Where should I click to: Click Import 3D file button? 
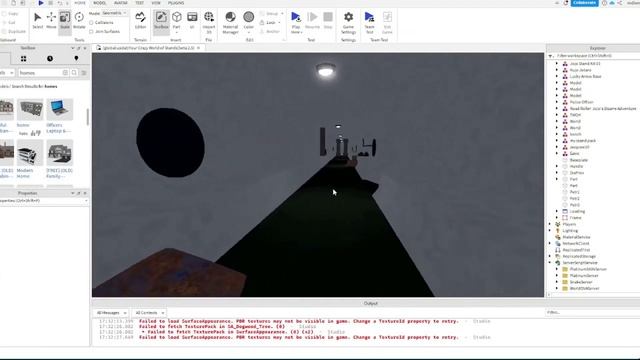pos(209,22)
